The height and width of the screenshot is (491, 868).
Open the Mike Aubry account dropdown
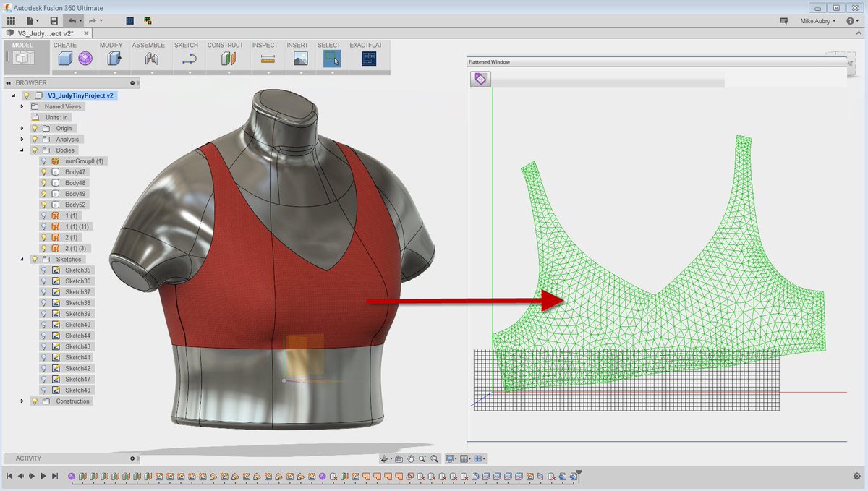[x=818, y=21]
